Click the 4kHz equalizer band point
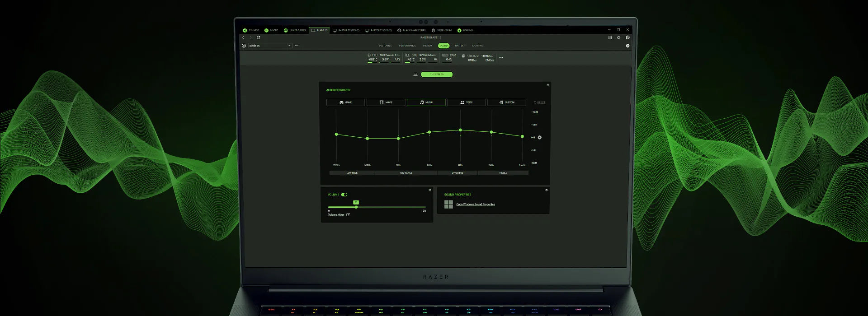The width and height of the screenshot is (868, 316). [x=460, y=130]
